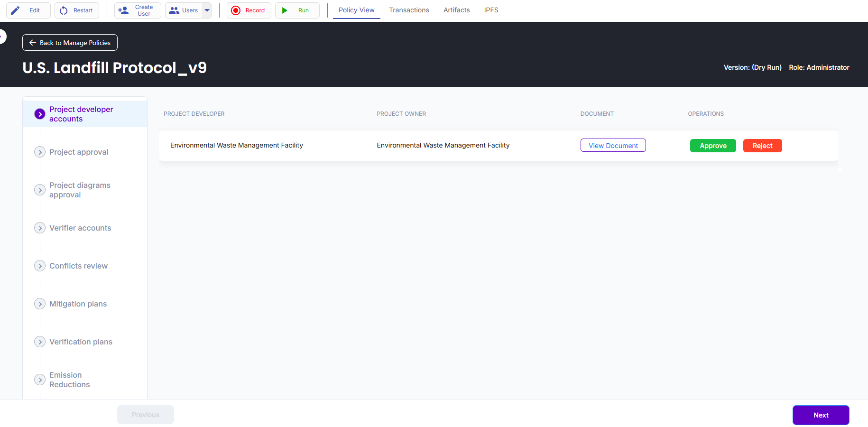The height and width of the screenshot is (427, 868).
Task: Expand the Verifier accounts step chevron
Action: pos(40,228)
